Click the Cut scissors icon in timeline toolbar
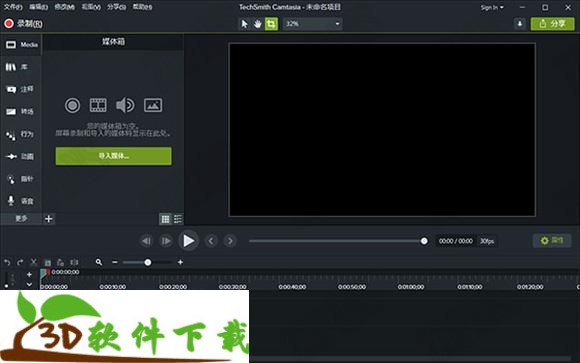The height and width of the screenshot is (363, 580). pos(33,262)
